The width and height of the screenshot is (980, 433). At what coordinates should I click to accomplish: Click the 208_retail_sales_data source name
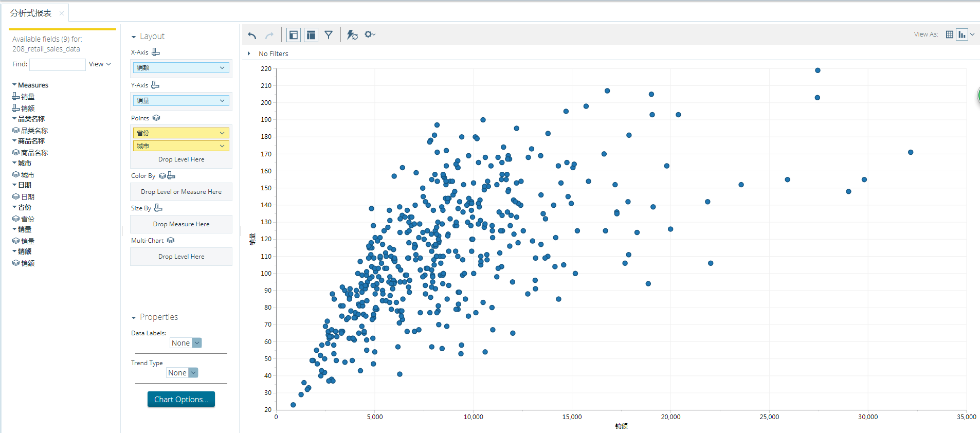46,49
